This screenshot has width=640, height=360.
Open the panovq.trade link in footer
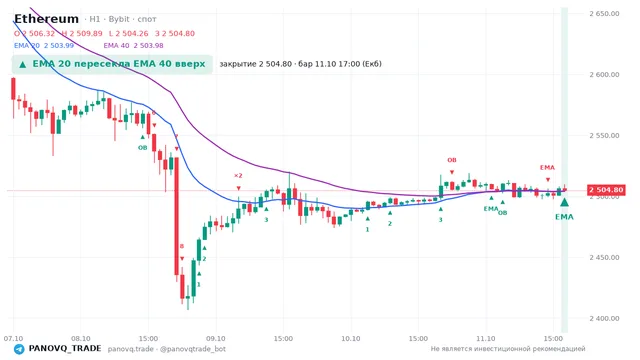(131, 349)
